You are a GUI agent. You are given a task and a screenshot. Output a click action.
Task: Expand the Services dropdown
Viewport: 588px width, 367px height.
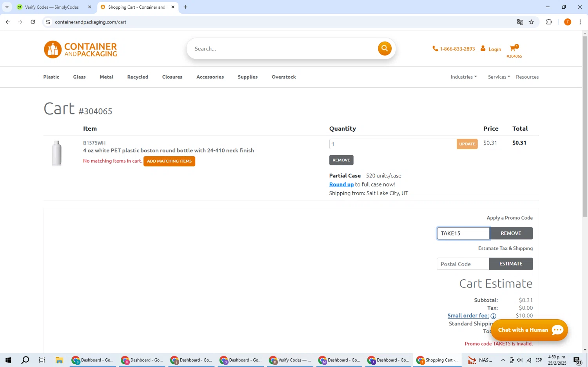point(499,77)
